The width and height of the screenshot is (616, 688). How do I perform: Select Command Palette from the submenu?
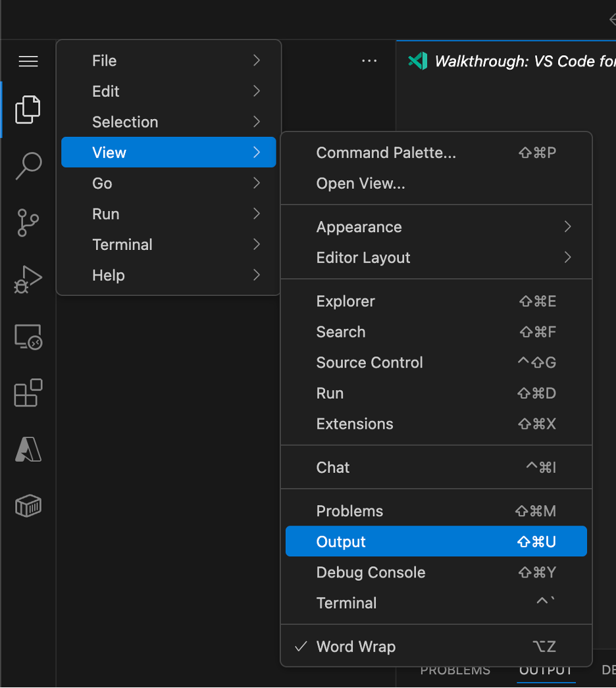[x=386, y=153]
